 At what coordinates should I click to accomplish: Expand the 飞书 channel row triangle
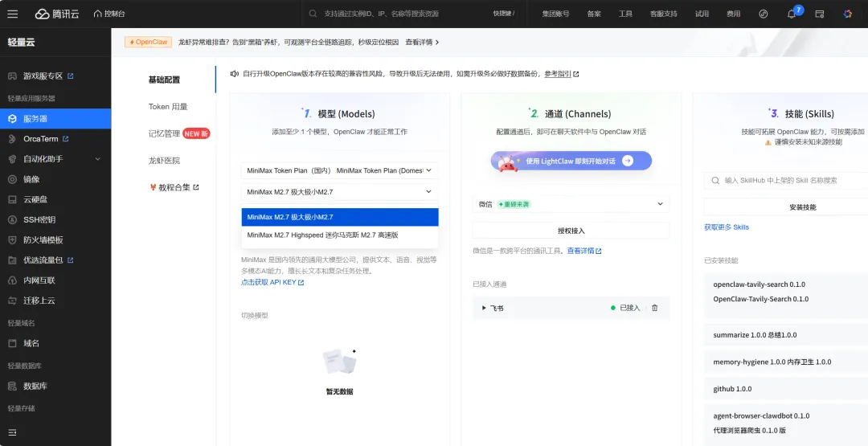tap(484, 308)
